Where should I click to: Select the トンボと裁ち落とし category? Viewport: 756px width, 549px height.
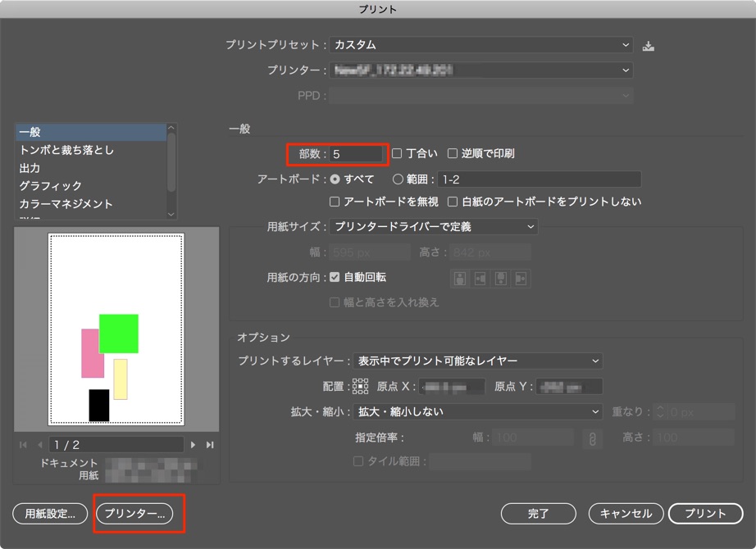(x=91, y=150)
